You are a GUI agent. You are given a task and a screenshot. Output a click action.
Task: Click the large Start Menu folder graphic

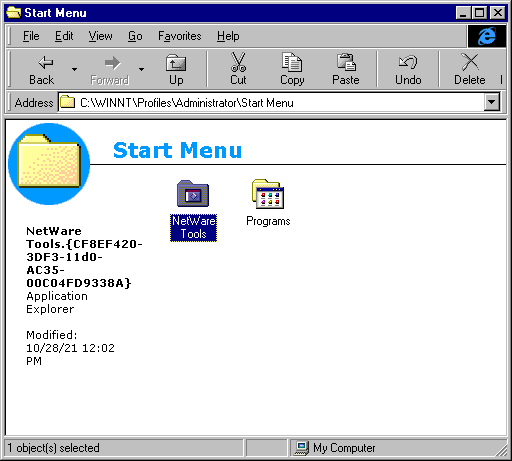[49, 164]
